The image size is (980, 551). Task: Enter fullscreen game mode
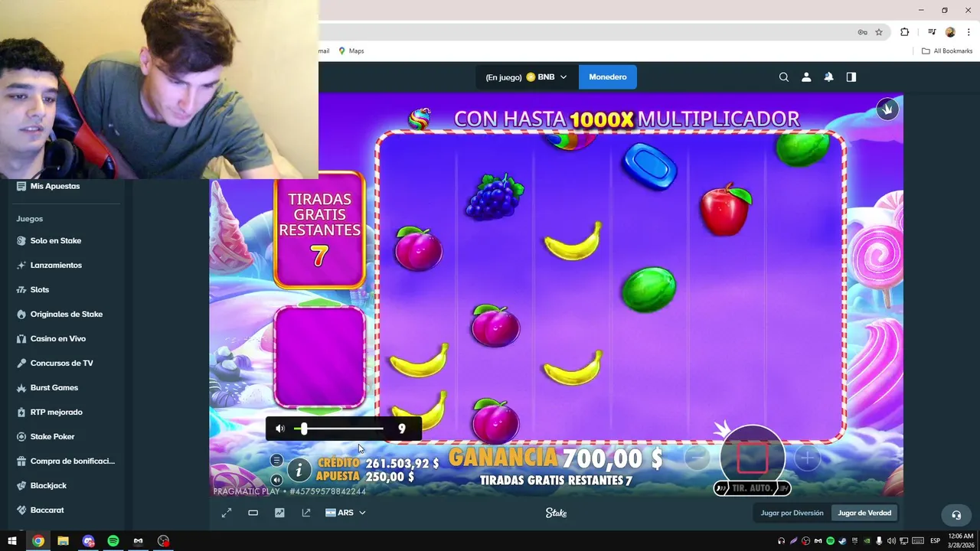[x=227, y=513]
